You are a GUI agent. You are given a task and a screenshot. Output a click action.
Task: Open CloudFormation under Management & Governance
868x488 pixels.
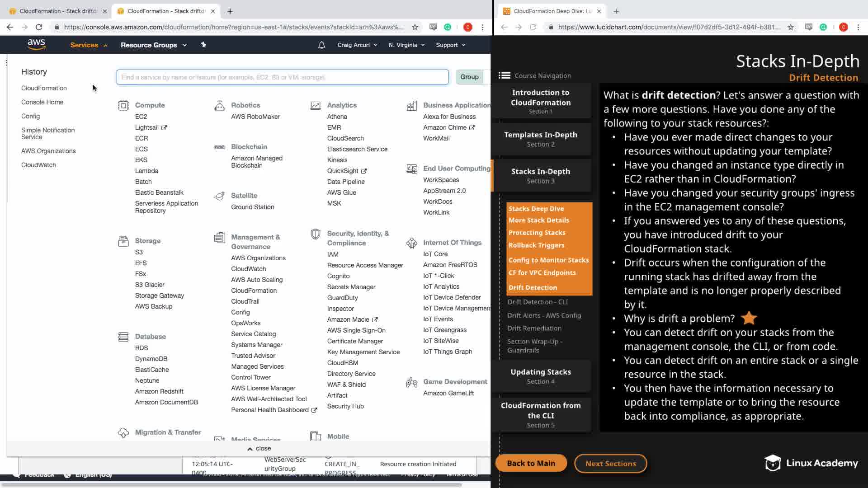[254, 291]
